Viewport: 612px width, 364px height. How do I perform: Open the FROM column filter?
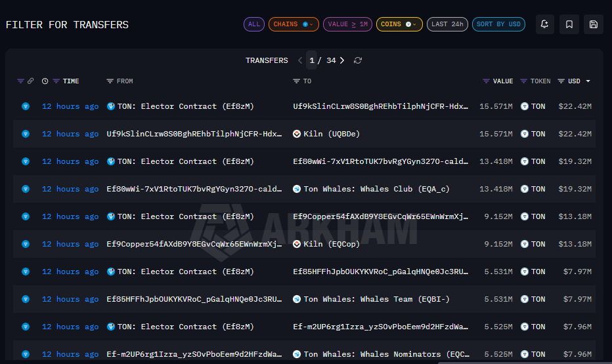coord(110,81)
